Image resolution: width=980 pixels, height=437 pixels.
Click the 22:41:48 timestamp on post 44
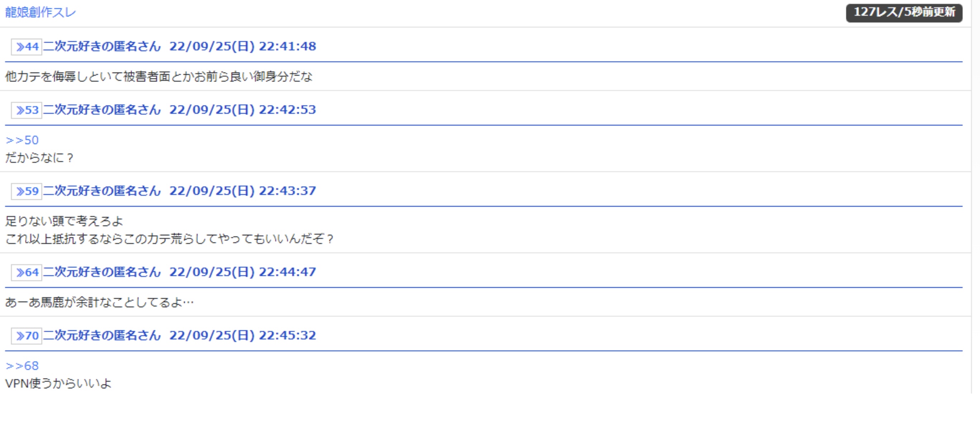click(x=287, y=46)
